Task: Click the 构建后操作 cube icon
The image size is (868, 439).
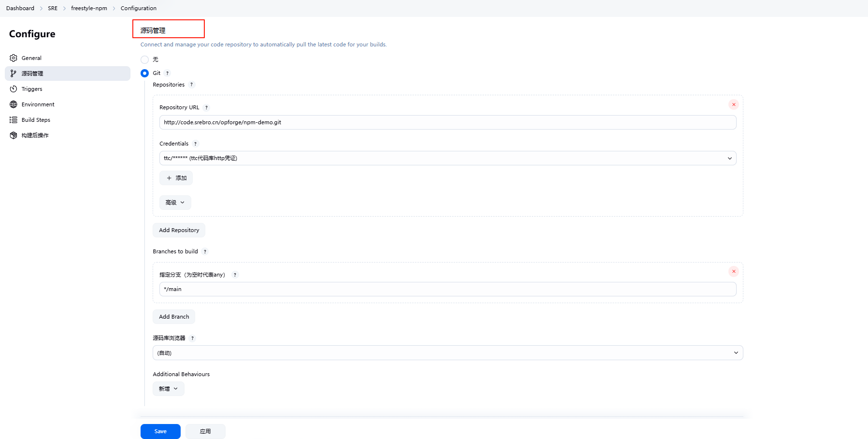Action: [x=14, y=135]
